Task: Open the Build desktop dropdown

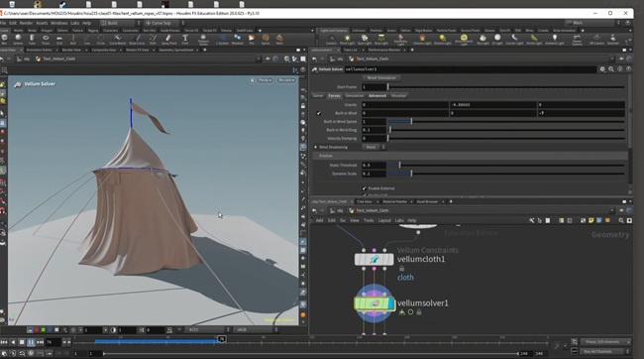Action: click(120, 23)
